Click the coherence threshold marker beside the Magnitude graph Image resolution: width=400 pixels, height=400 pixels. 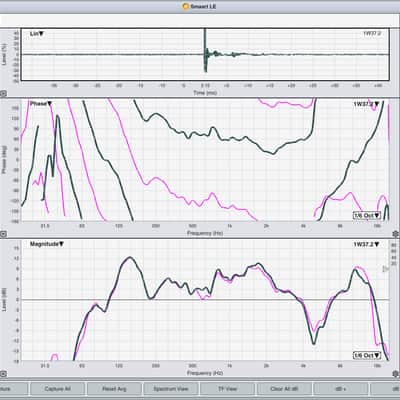point(385,269)
